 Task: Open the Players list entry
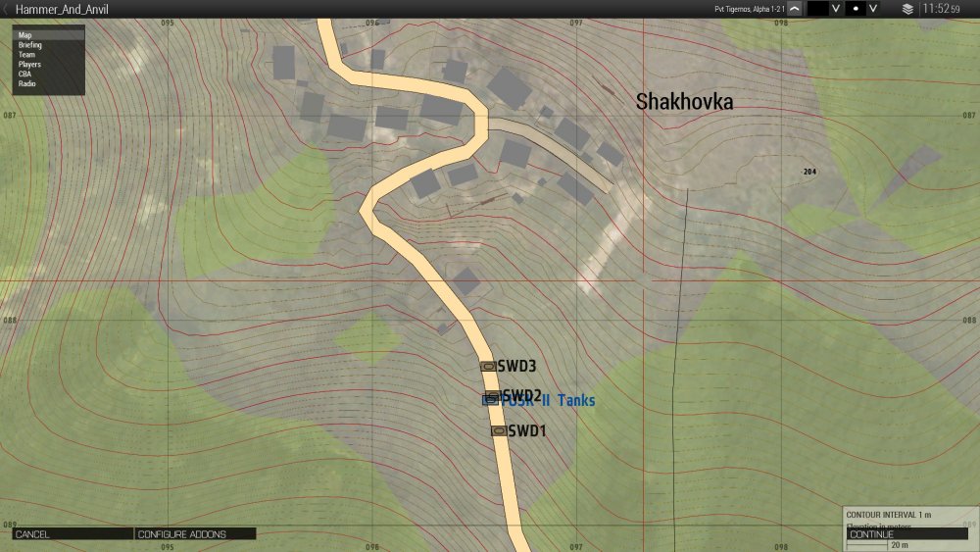pos(29,65)
